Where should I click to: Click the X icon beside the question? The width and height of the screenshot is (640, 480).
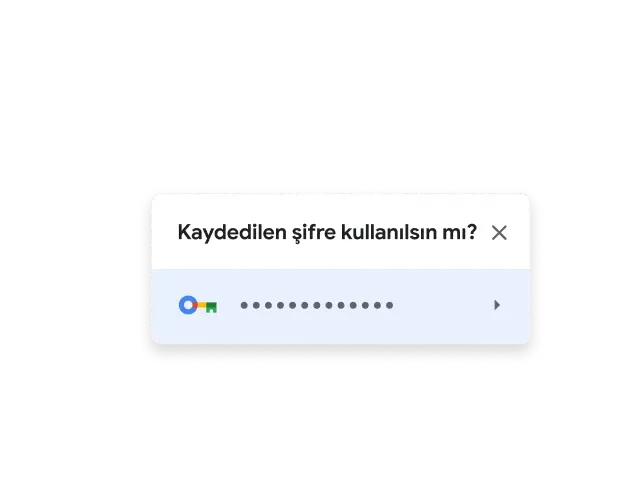[x=499, y=233]
